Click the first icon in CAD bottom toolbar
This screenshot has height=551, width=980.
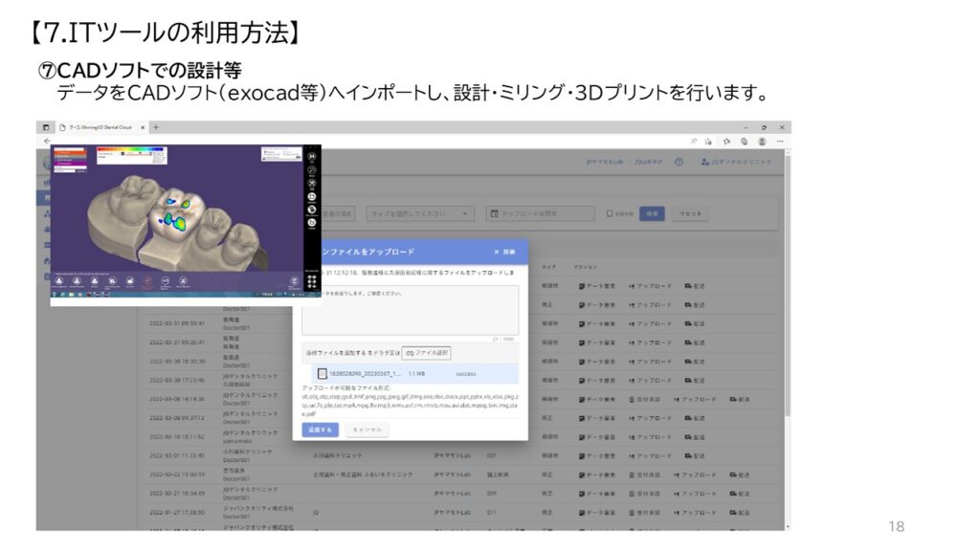coord(59,282)
